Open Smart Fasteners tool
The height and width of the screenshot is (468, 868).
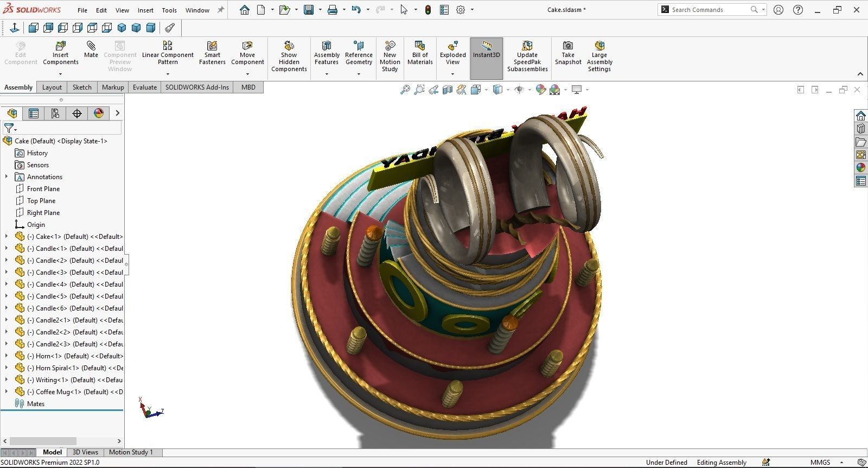[212, 53]
